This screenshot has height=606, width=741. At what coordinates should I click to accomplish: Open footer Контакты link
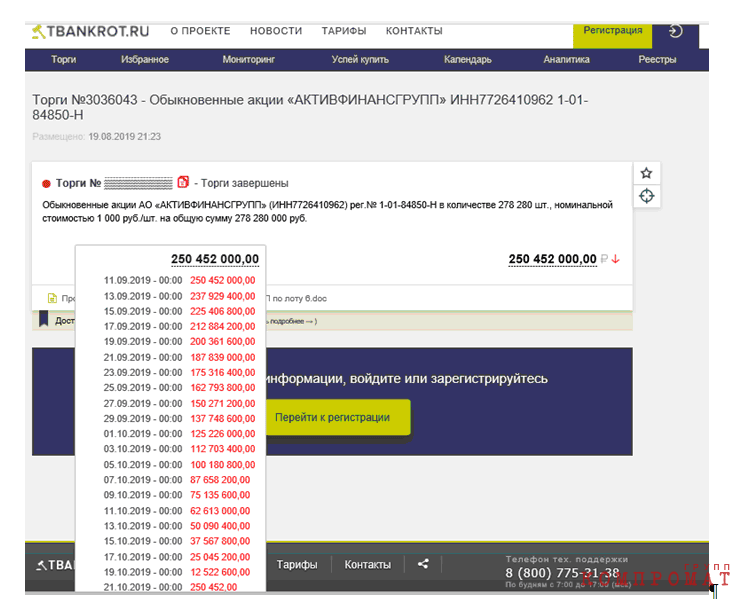click(x=368, y=565)
